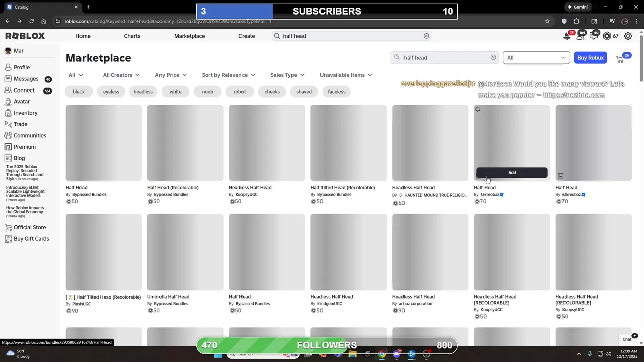Open the Gemini button in Chrome
This screenshot has height=362, width=644.
577,7
